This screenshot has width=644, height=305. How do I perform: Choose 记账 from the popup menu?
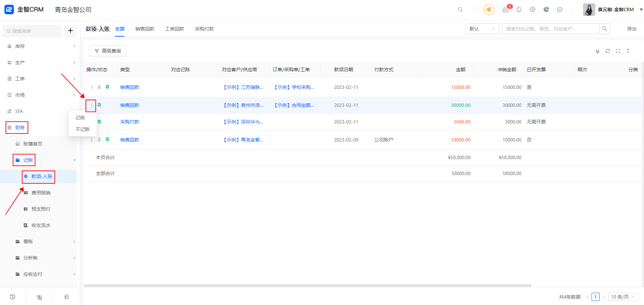point(82,118)
